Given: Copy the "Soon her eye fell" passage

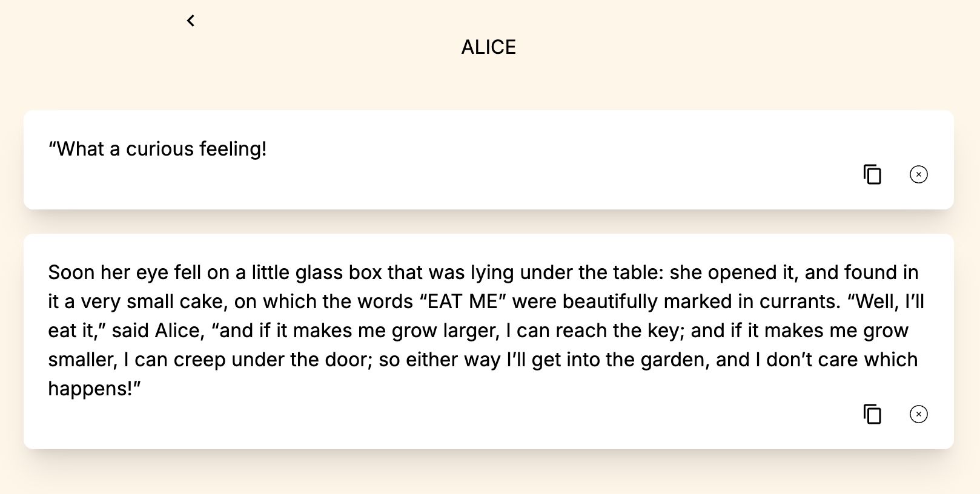Looking at the screenshot, I should tap(872, 414).
